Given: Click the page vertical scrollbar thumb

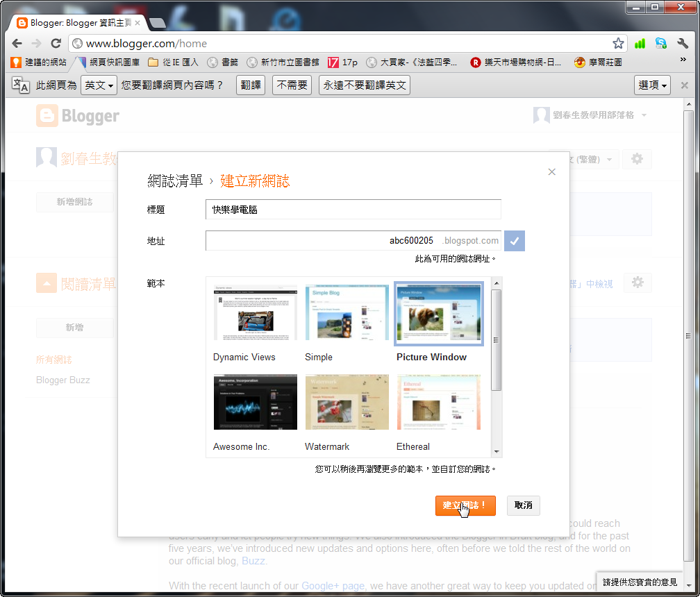Looking at the screenshot, I should (x=689, y=335).
